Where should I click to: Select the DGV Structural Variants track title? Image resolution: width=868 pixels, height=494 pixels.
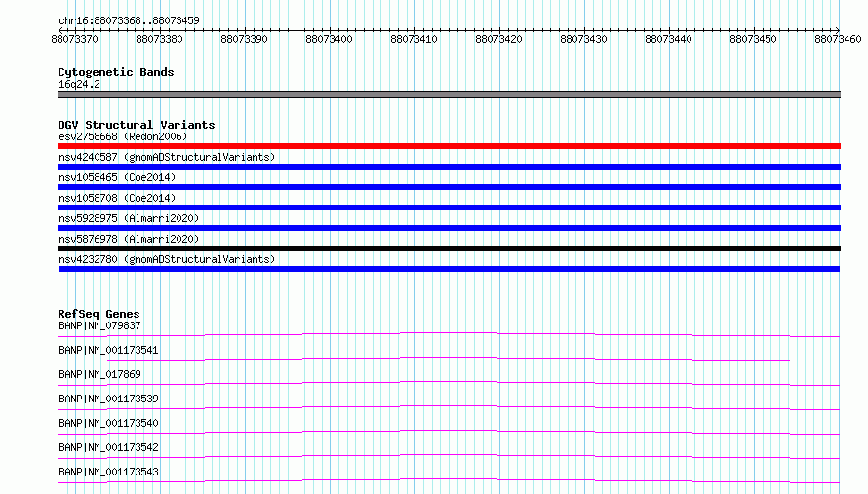137,125
